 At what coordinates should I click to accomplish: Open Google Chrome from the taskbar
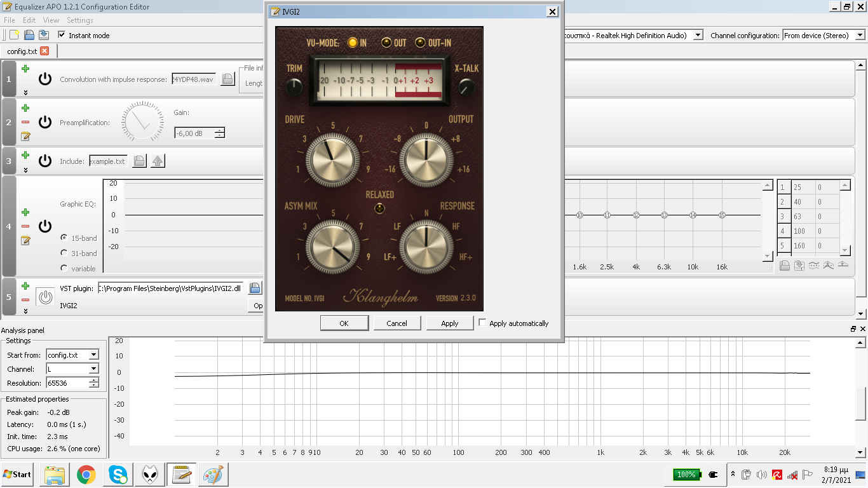coord(86,474)
